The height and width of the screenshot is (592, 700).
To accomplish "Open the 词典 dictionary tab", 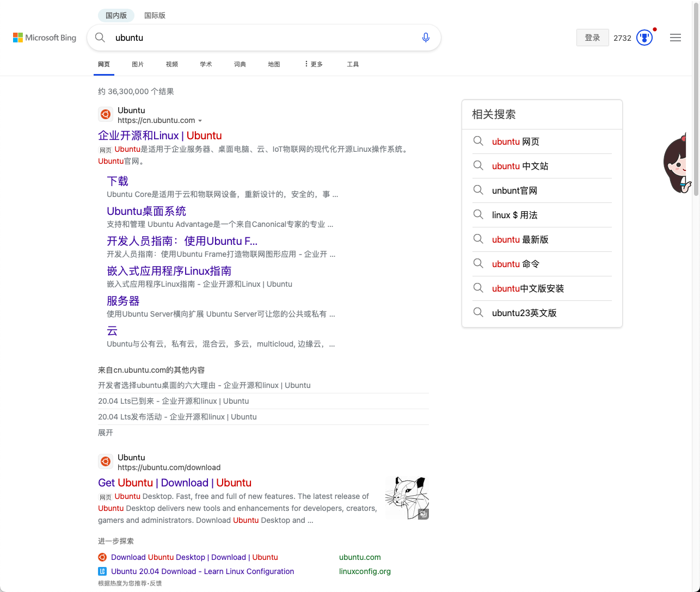I will [240, 64].
